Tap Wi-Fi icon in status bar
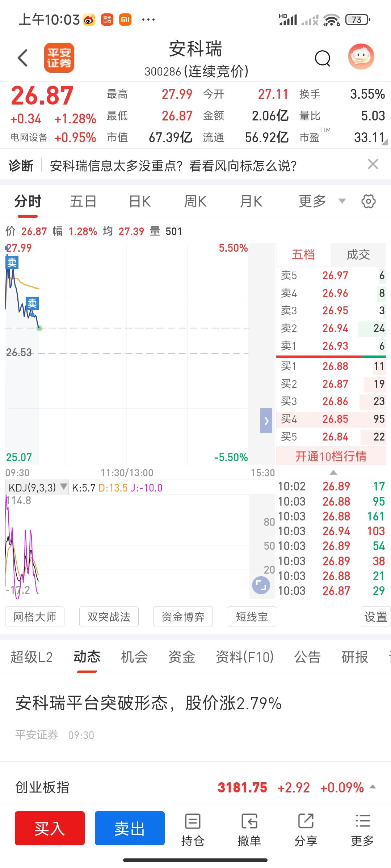This screenshot has height=868, width=391. [331, 20]
